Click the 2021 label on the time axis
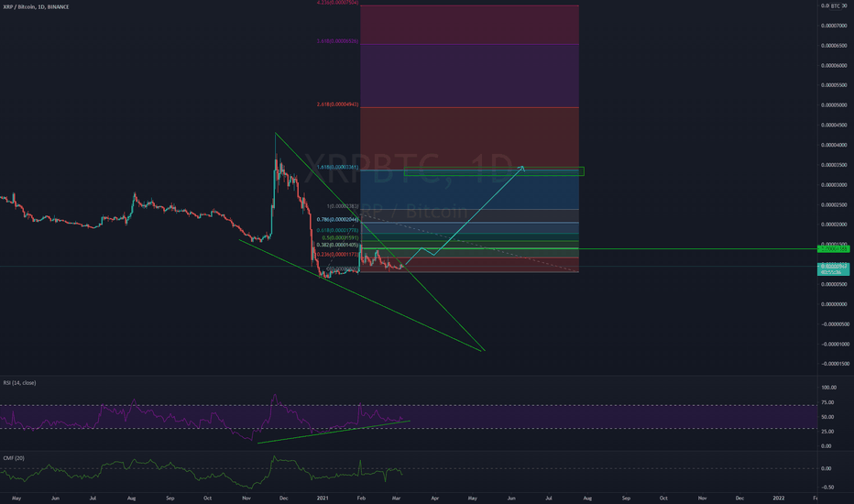The height and width of the screenshot is (504, 854). [323, 498]
